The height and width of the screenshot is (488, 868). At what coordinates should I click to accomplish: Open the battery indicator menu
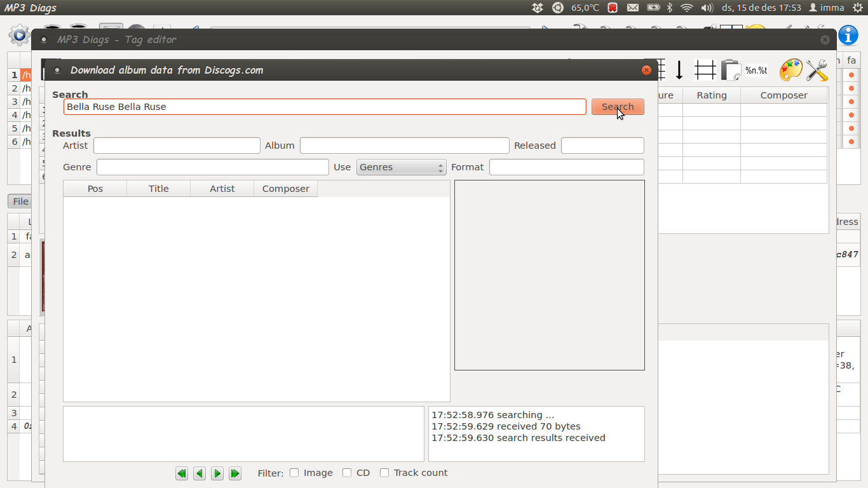point(653,8)
